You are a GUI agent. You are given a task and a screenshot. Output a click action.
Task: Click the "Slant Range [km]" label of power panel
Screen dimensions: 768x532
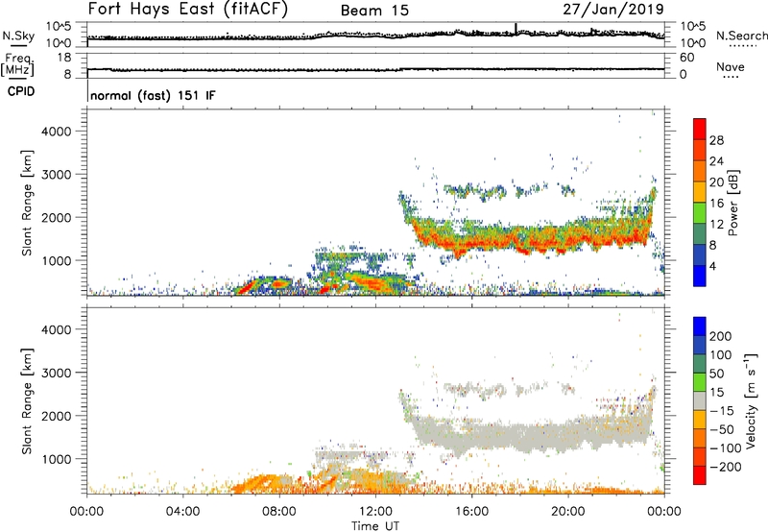pyautogui.click(x=27, y=203)
